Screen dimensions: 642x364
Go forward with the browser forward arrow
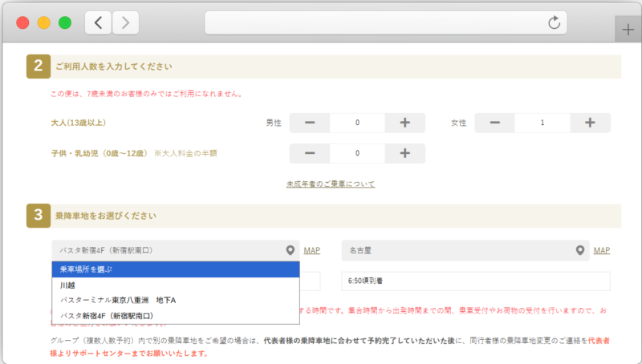[x=125, y=23]
